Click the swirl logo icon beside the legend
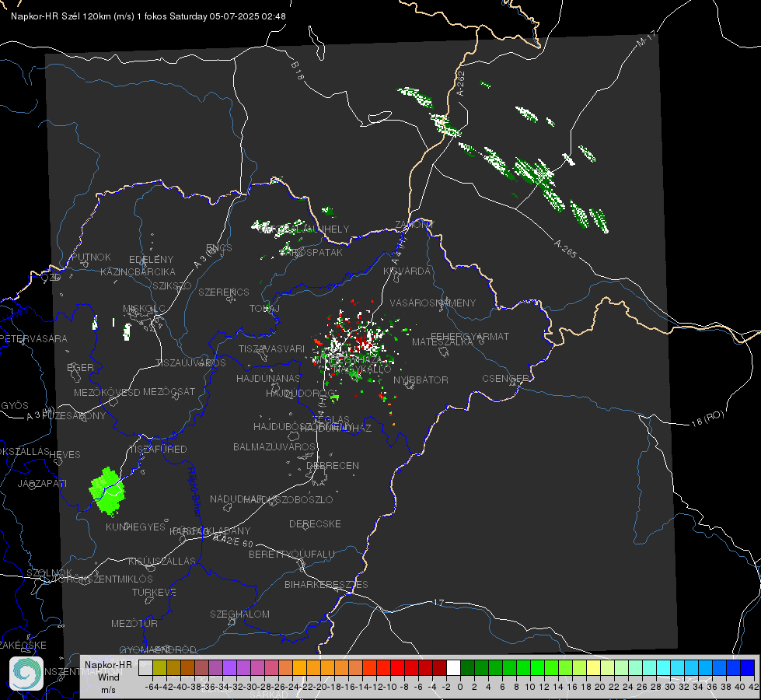Screen dimensions: 761x700 click(26, 674)
